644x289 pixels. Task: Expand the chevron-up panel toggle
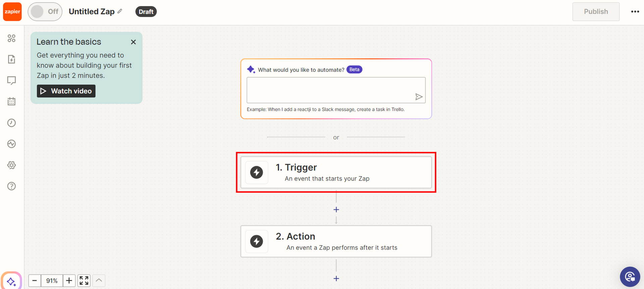click(x=99, y=281)
